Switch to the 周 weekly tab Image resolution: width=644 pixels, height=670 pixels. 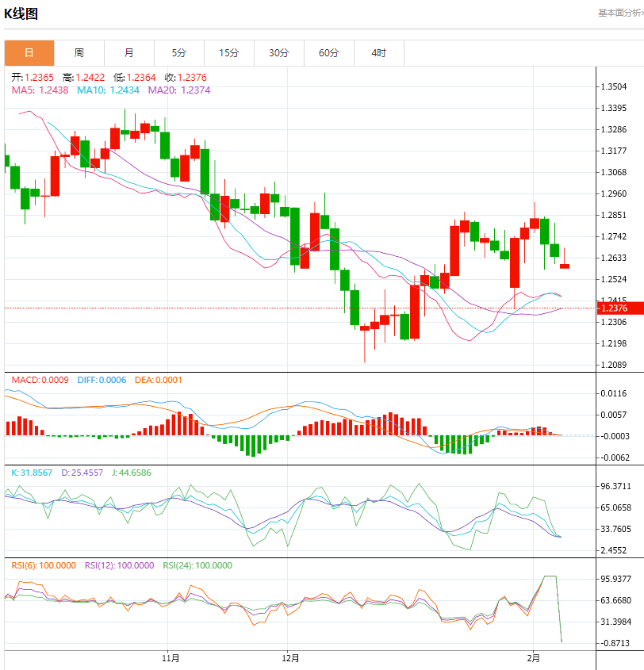79,53
